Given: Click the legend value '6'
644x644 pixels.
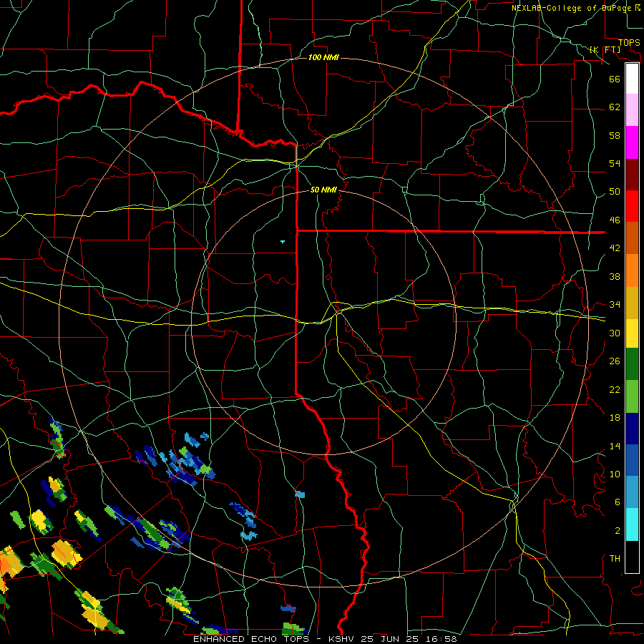Looking at the screenshot, I should pos(618,502).
